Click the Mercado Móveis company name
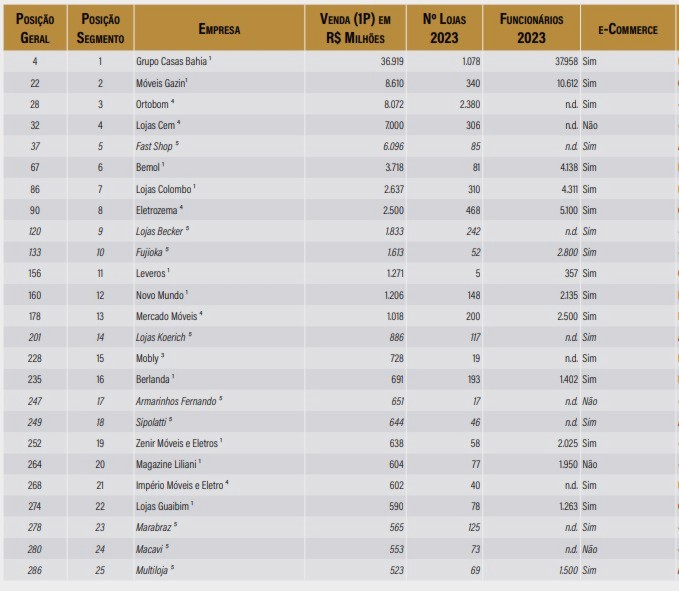This screenshot has height=591, width=679. point(168,315)
